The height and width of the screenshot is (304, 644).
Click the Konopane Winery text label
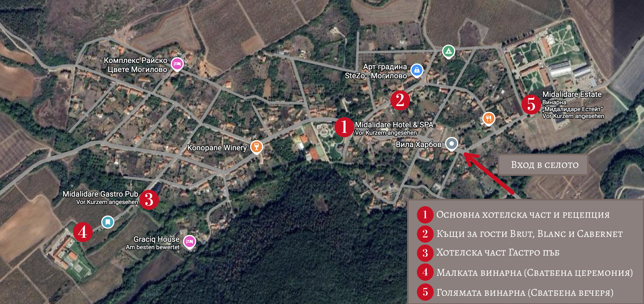217,148
